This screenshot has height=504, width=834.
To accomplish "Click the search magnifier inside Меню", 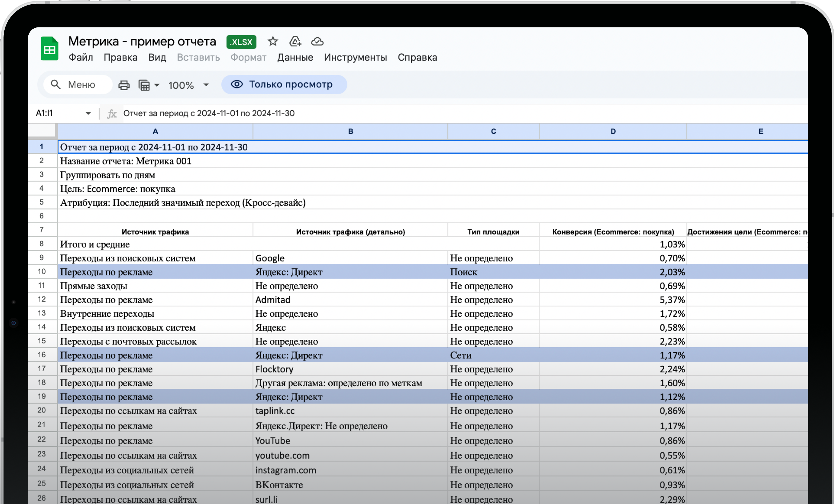I will 56,85.
